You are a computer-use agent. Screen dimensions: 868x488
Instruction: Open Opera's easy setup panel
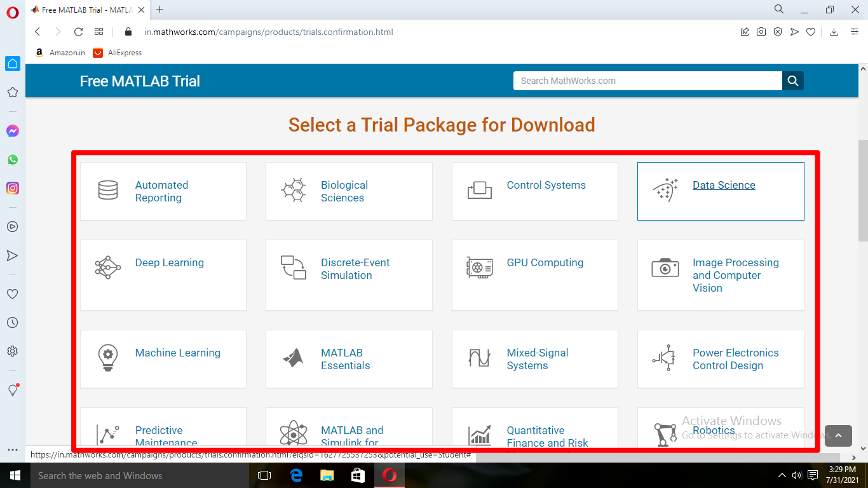pyautogui.click(x=853, y=31)
